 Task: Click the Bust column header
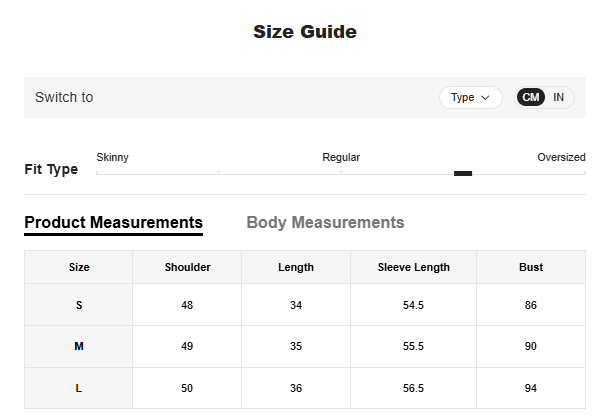coord(531,267)
